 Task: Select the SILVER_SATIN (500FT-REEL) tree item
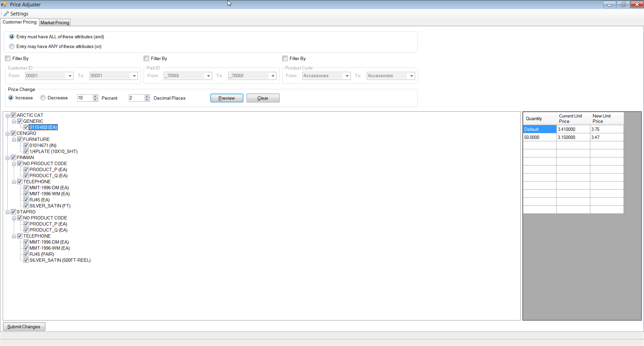(60, 260)
